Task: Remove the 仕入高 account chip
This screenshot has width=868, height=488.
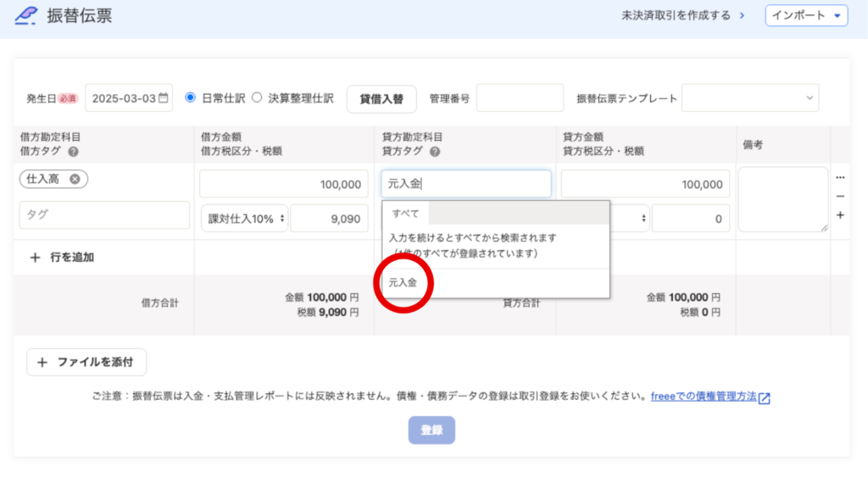Action: 75,179
